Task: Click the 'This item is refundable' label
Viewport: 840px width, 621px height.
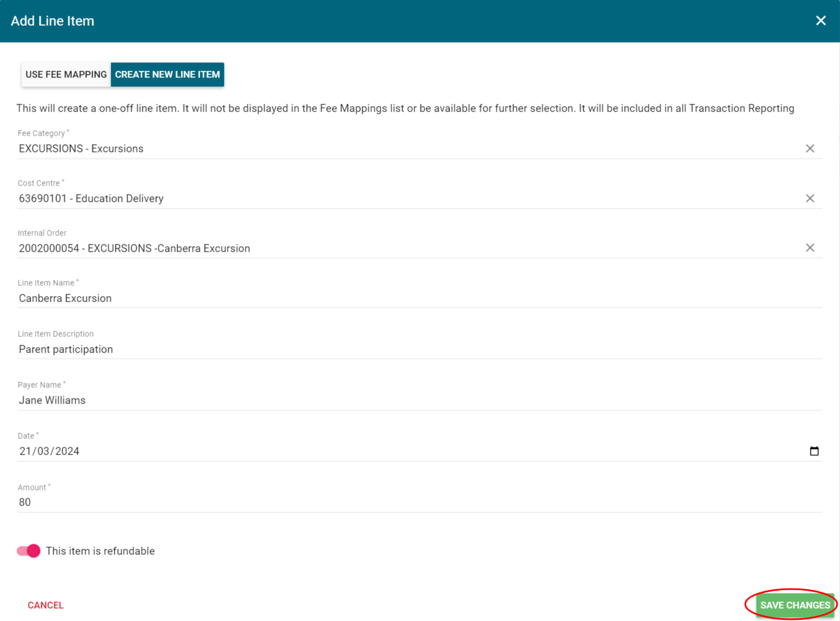Action: pyautogui.click(x=100, y=551)
